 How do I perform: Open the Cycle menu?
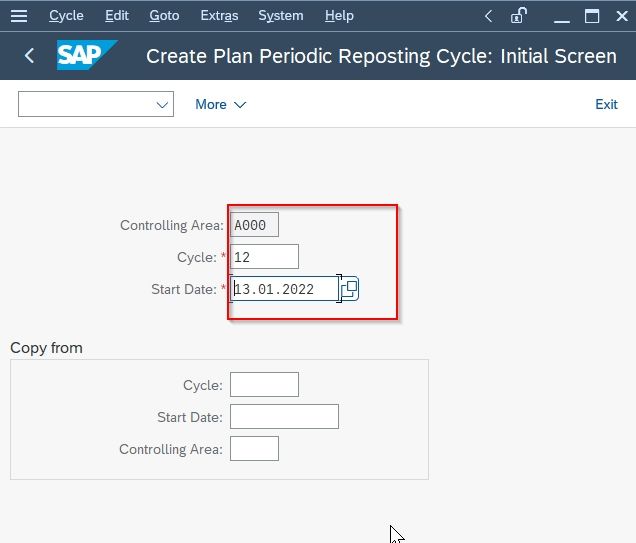point(66,15)
